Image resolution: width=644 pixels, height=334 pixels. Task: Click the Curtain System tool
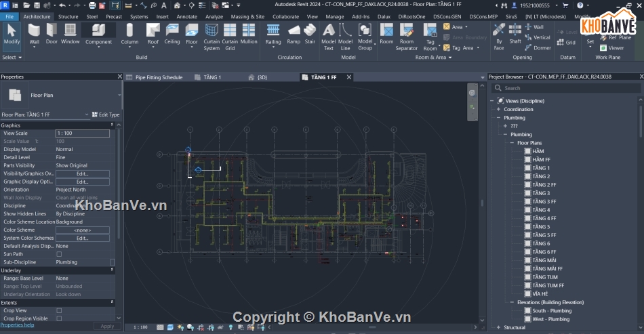[212, 37]
